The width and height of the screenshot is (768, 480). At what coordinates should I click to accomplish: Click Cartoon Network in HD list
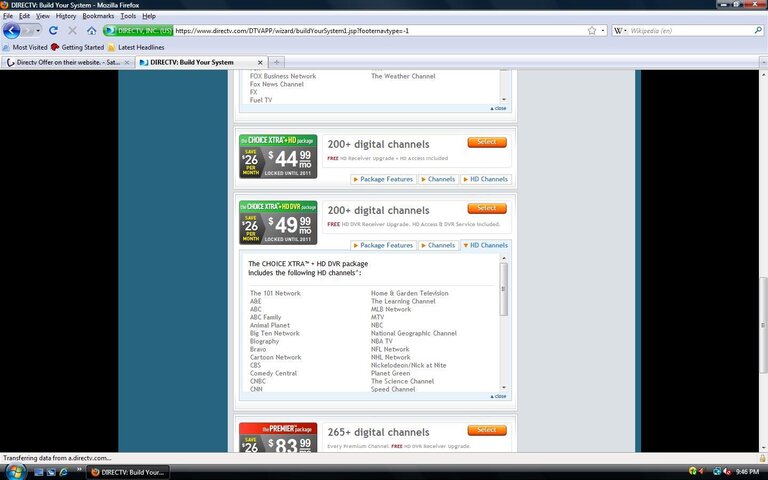(x=275, y=358)
